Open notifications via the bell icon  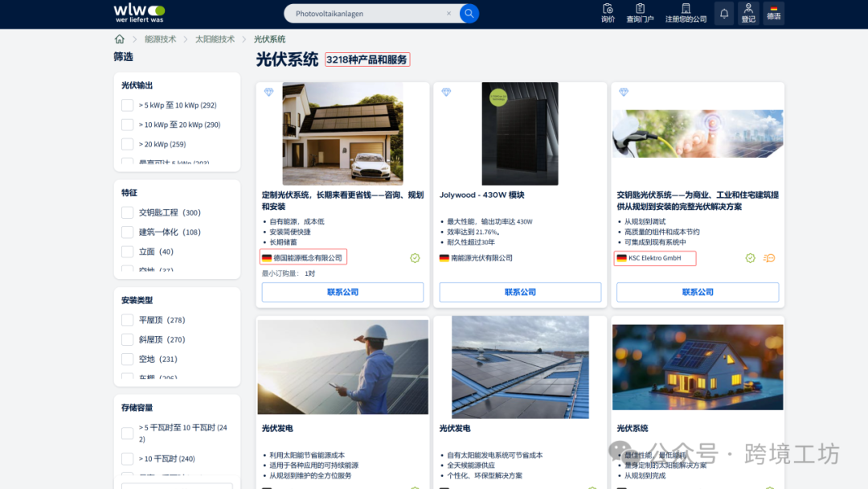pos(723,13)
